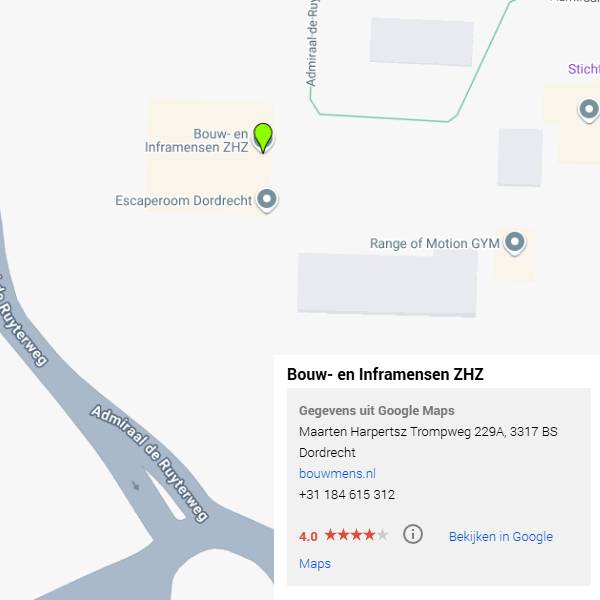Click the Admiraal de Ruyterweg road label

tap(150, 463)
